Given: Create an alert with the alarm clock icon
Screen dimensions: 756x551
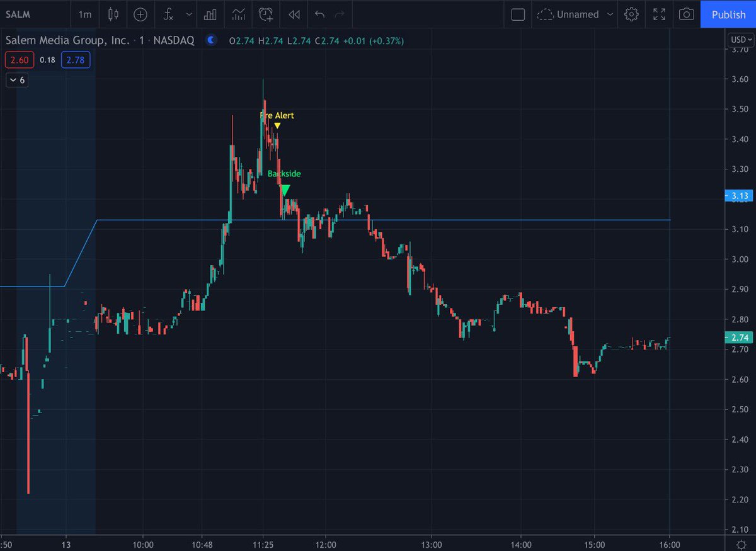Looking at the screenshot, I should point(266,14).
